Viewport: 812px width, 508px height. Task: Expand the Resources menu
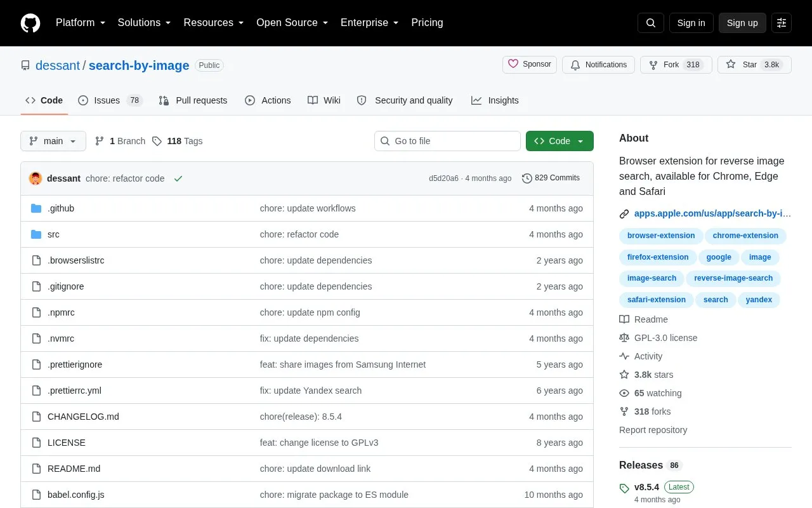click(x=214, y=23)
